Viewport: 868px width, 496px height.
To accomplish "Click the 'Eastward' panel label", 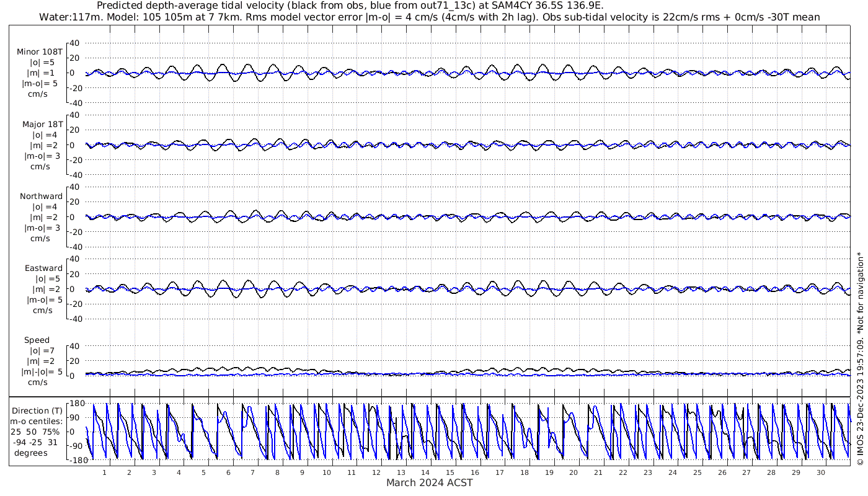I will click(43, 268).
